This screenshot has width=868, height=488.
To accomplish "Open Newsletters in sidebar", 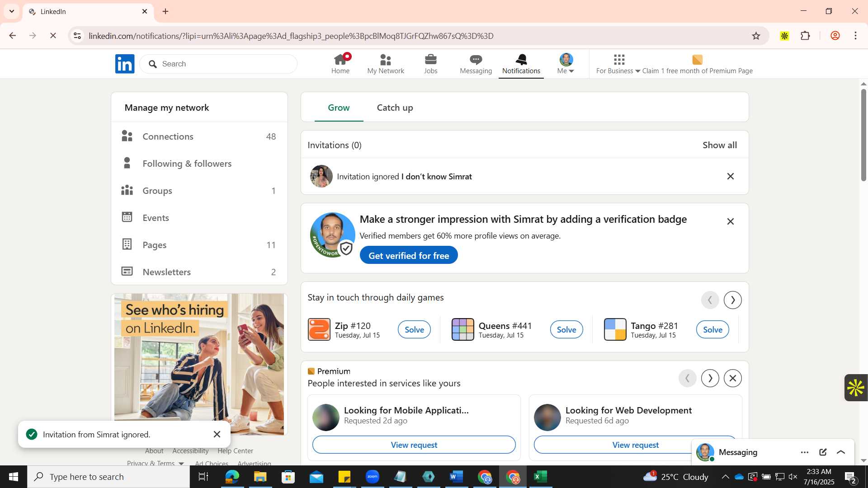I will [x=199, y=272].
